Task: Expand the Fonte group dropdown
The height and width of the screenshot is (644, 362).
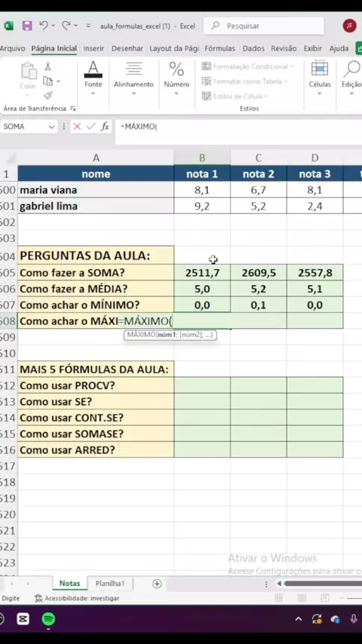Action: pos(94,80)
